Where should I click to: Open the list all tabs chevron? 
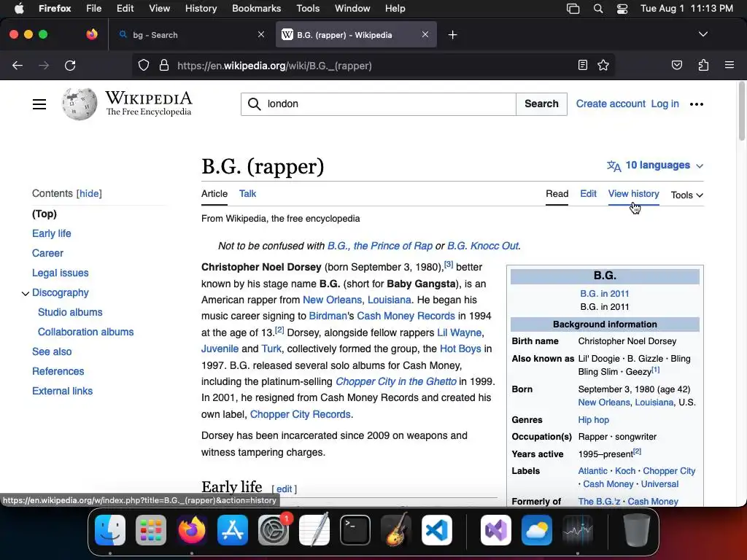coord(703,34)
